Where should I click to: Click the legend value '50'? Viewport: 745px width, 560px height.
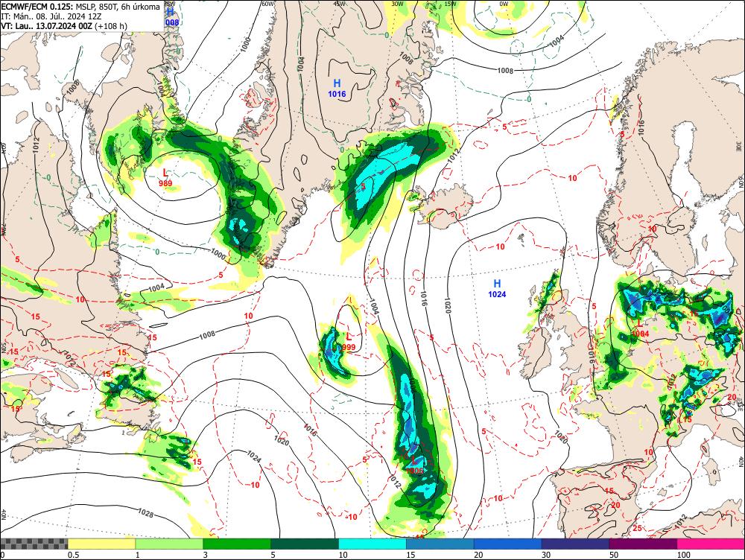click(614, 555)
